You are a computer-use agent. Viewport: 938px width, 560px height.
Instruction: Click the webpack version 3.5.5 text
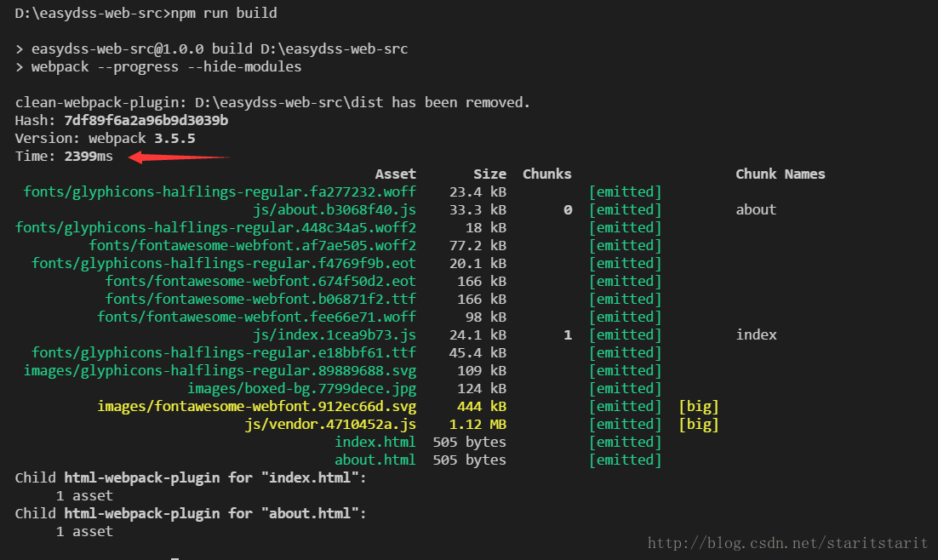(174, 138)
